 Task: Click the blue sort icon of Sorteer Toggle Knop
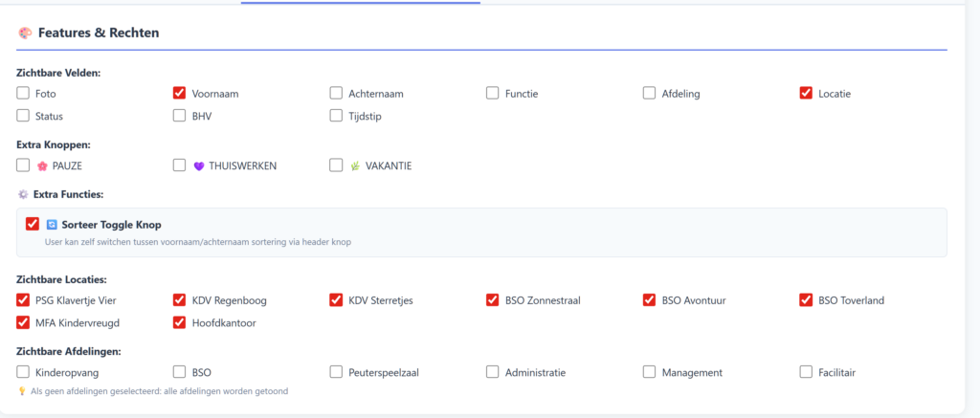point(52,225)
